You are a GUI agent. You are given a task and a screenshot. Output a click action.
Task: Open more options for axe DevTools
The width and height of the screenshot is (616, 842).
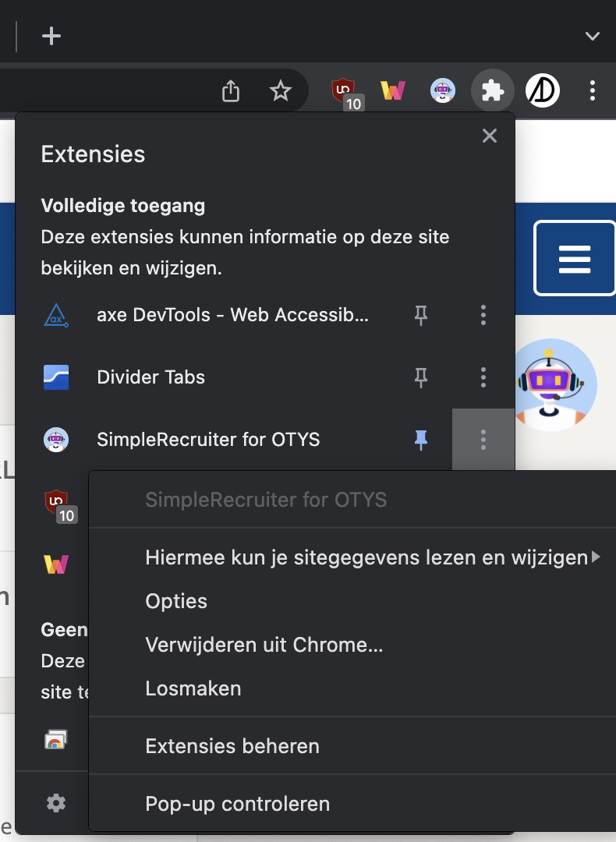point(483,315)
